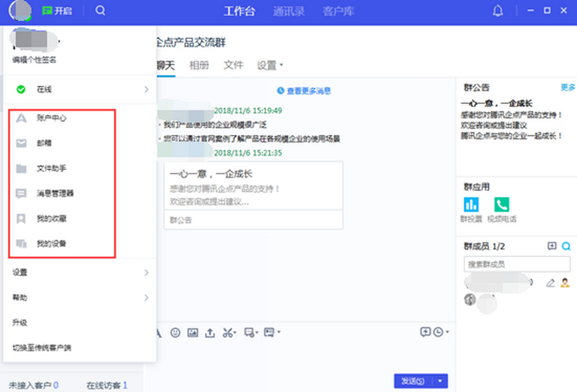
Task: Select 账户中心 from the menu
Action: (51, 118)
